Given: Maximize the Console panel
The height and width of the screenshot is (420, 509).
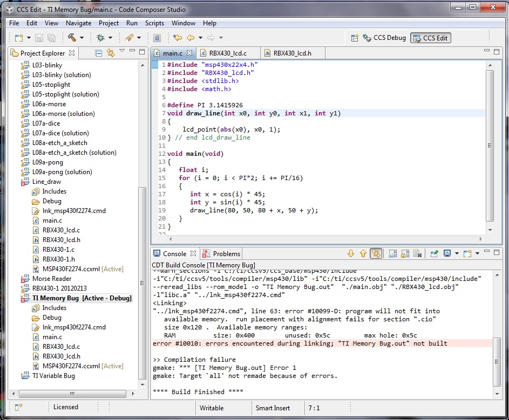Looking at the screenshot, I should 497,252.
